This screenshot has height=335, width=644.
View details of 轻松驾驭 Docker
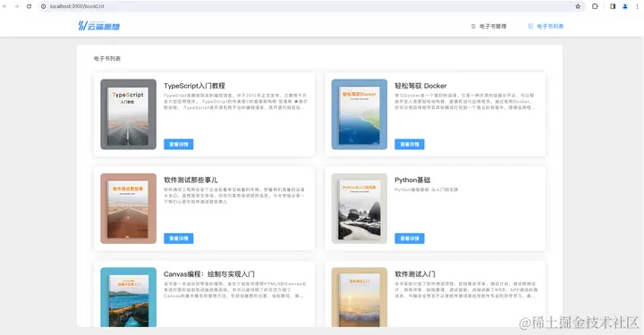tap(410, 145)
